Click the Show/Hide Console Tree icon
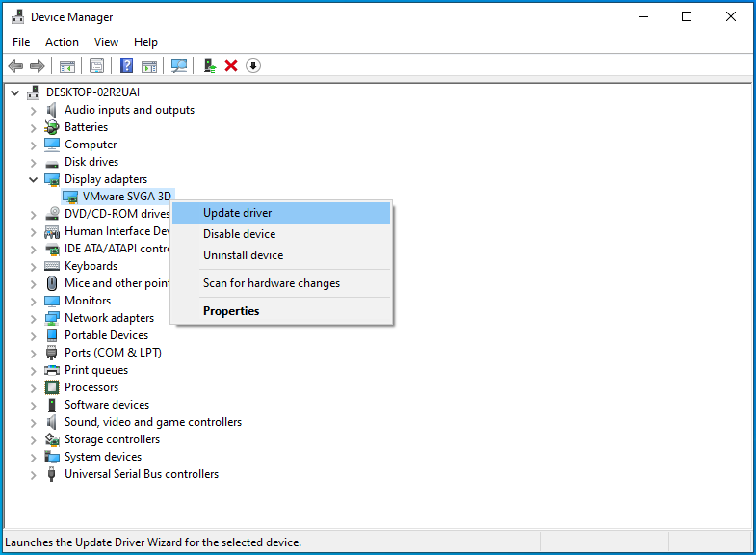This screenshot has width=756, height=555. coord(67,66)
